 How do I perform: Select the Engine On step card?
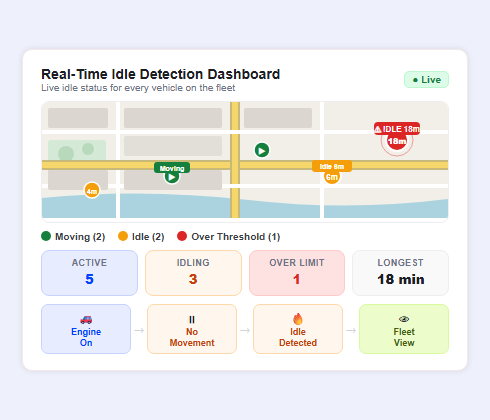coord(86,329)
